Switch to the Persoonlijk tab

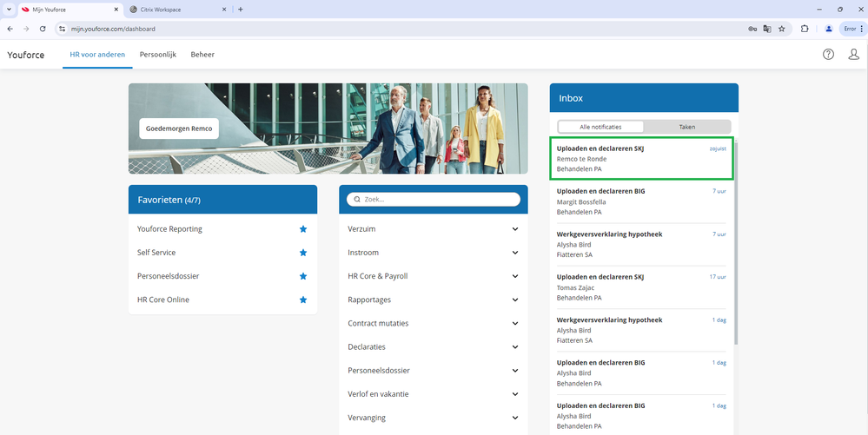point(158,55)
